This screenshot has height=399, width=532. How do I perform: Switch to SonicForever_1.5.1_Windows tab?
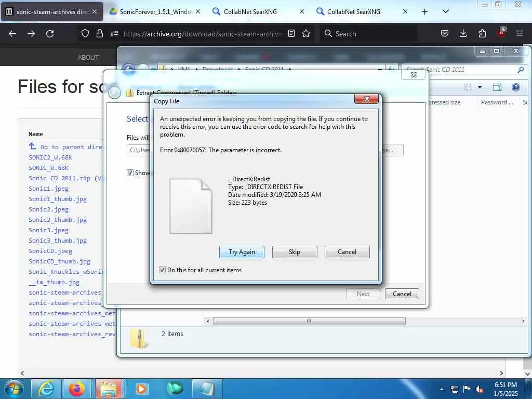pyautogui.click(x=155, y=11)
